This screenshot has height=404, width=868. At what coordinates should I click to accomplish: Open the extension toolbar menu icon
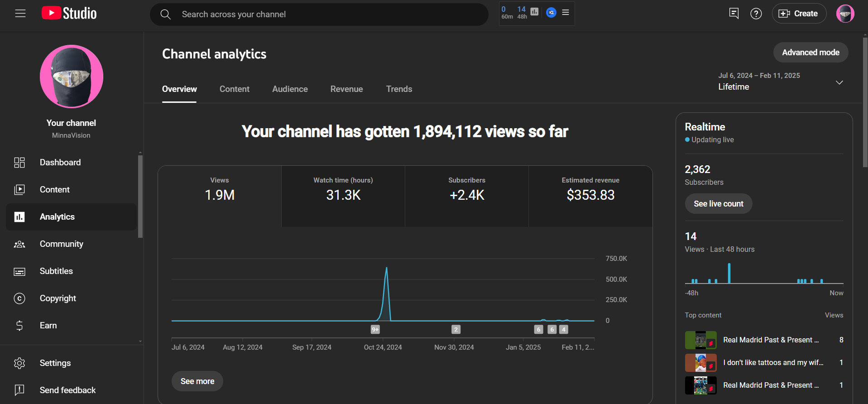566,13
